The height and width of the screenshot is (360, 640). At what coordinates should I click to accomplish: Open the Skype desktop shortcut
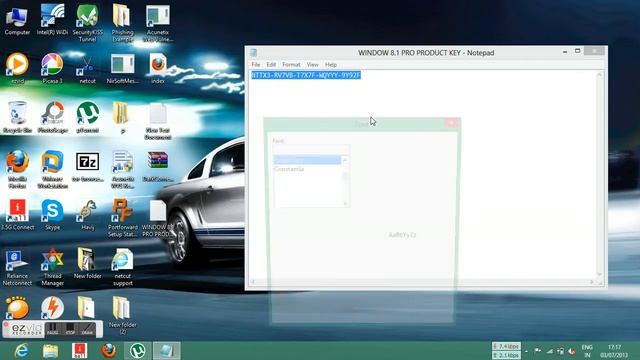click(52, 215)
